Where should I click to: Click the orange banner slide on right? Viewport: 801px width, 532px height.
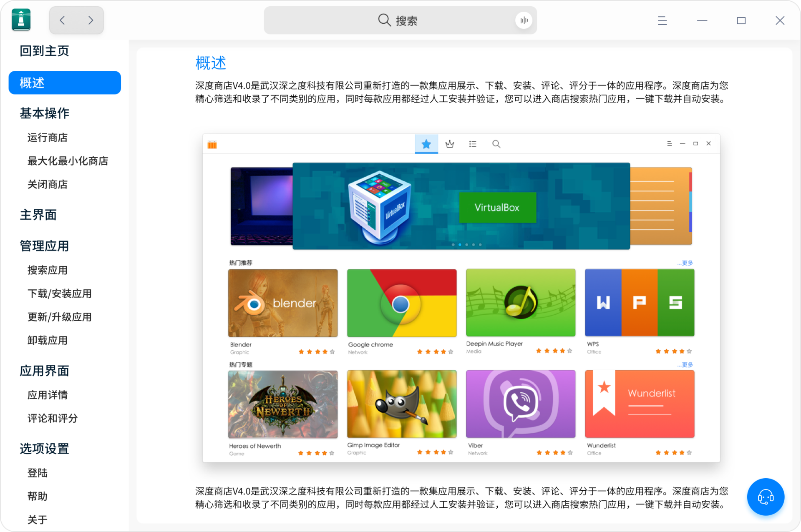point(661,206)
